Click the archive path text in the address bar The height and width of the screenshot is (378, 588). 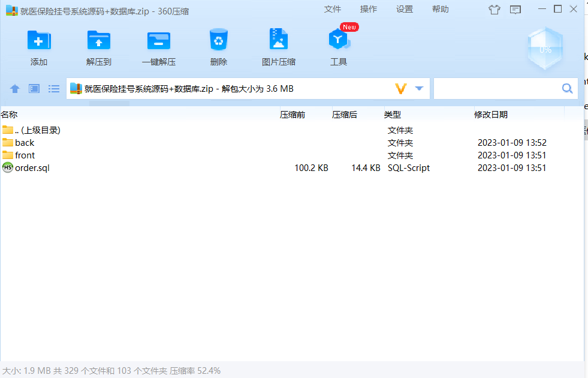coord(189,89)
